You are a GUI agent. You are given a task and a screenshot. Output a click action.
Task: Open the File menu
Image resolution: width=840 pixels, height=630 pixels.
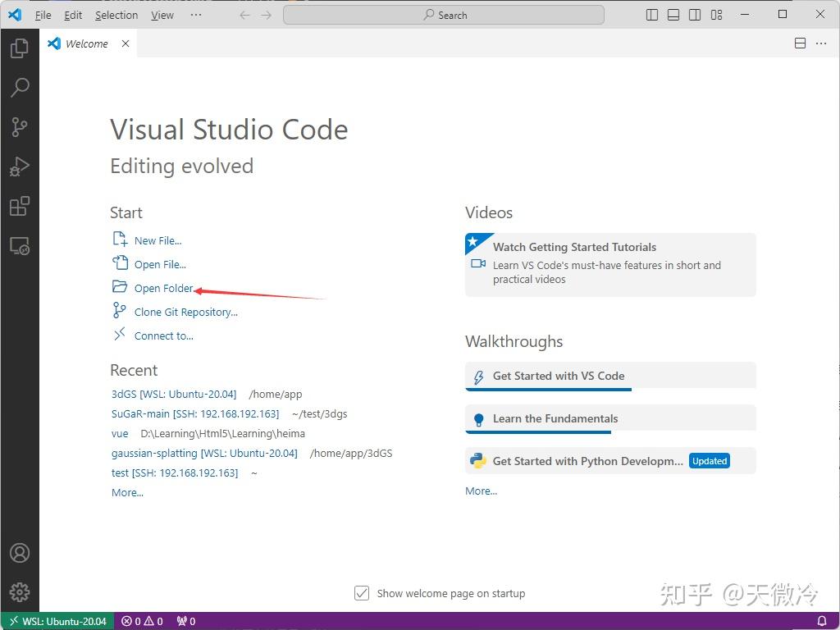click(43, 15)
